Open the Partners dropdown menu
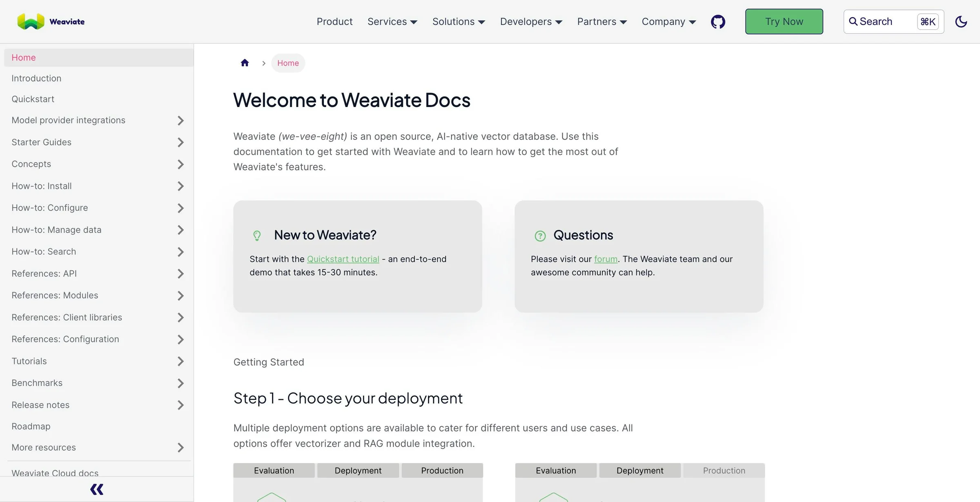This screenshot has width=980, height=502. pyautogui.click(x=602, y=22)
